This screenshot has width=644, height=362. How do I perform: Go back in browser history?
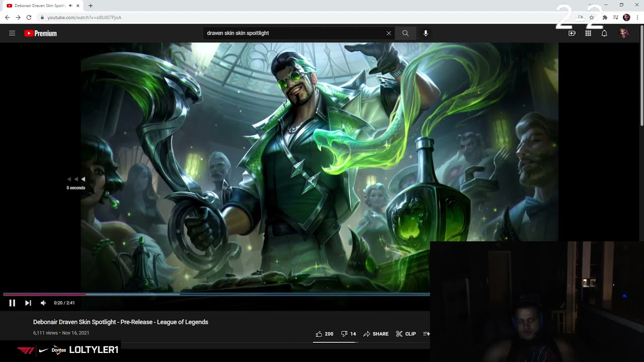point(7,17)
